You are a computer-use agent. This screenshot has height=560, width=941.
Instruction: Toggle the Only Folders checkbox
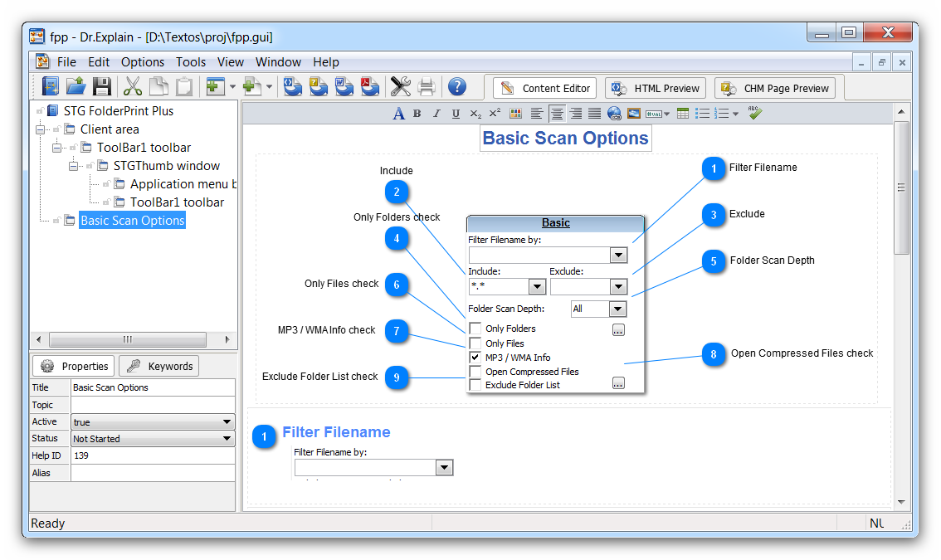(x=475, y=329)
